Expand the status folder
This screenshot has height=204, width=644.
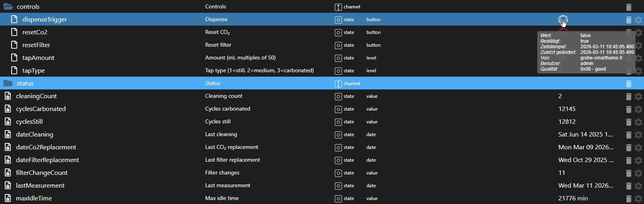pyautogui.click(x=8, y=83)
